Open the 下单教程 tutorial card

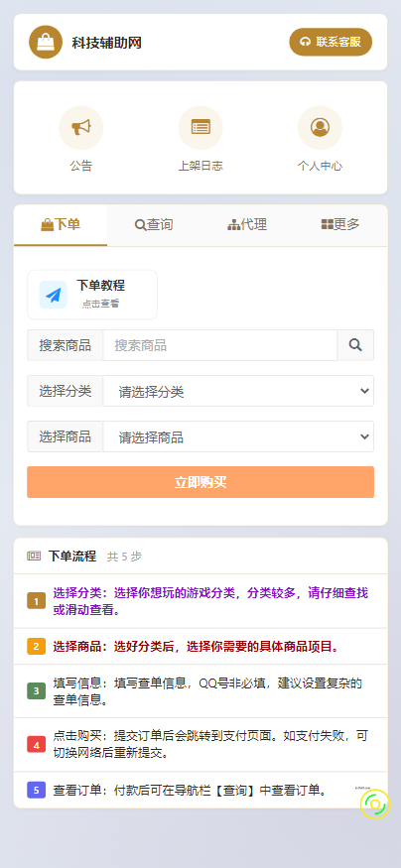click(x=92, y=295)
